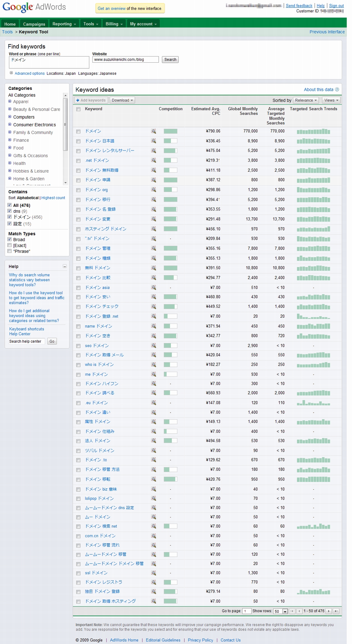Open the Reporting menu

(x=64, y=24)
